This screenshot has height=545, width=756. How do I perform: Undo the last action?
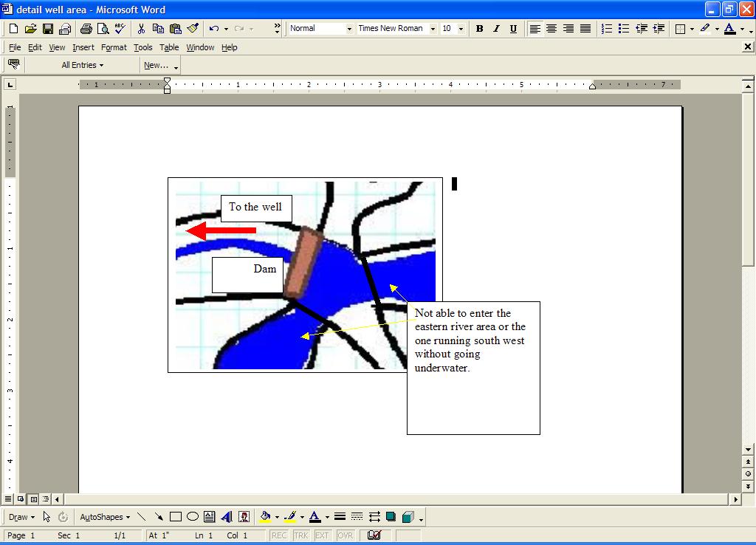(214, 29)
